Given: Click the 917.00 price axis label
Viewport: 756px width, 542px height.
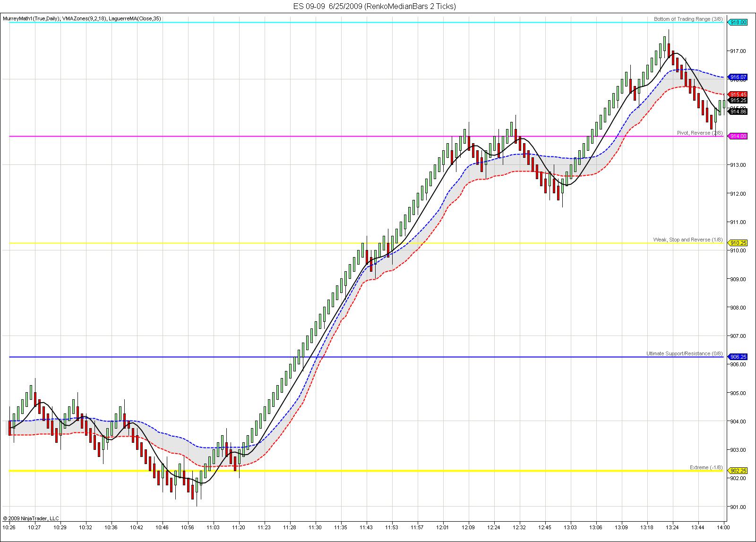Looking at the screenshot, I should click(x=738, y=51).
